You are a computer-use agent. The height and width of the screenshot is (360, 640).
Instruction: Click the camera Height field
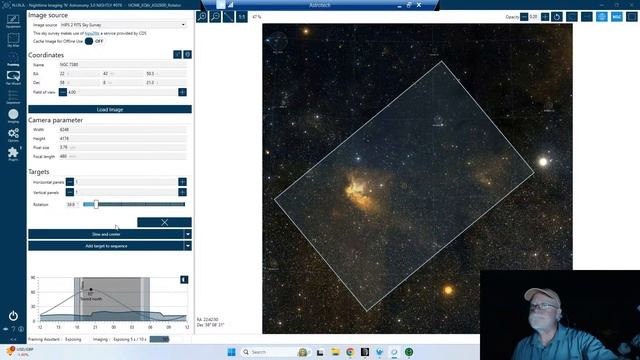coord(123,138)
